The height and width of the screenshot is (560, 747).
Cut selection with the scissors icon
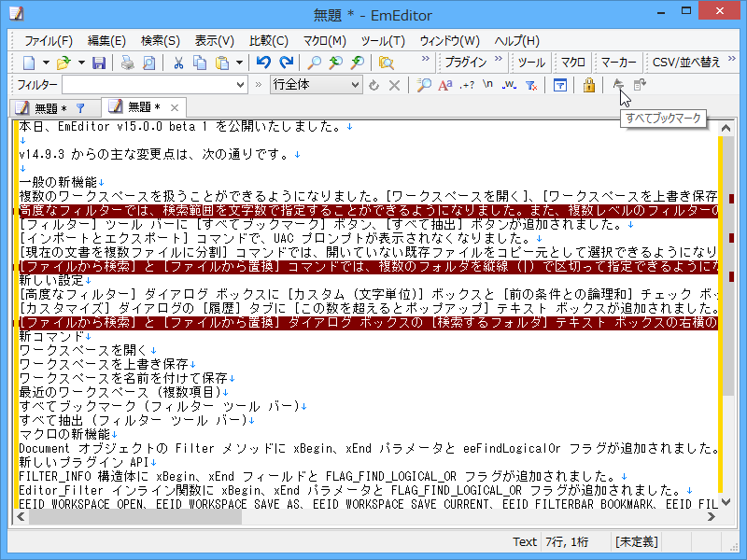(178, 63)
